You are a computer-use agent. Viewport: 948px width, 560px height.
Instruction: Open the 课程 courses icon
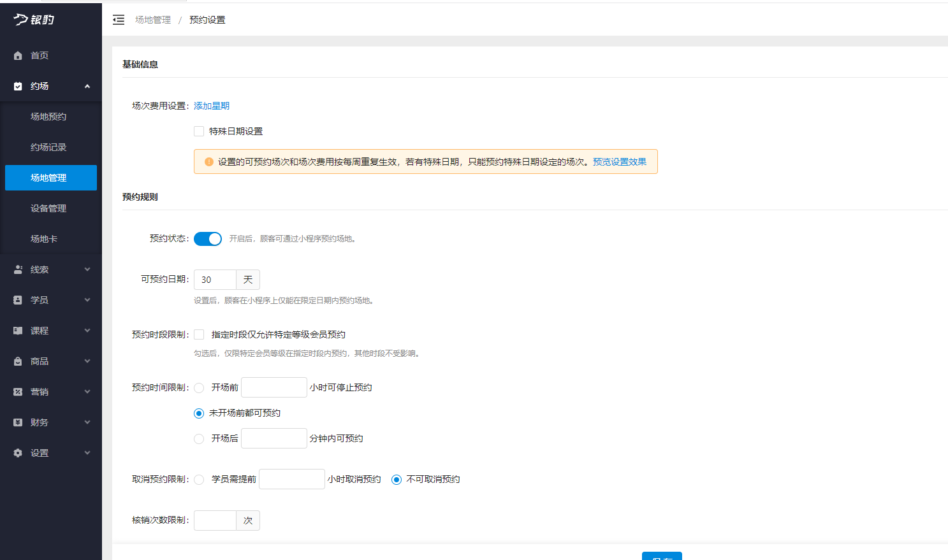pos(18,330)
